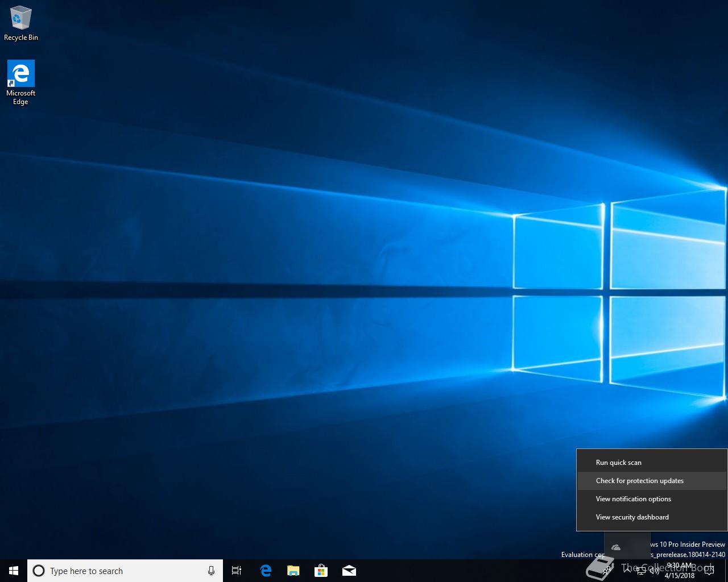Open Microsoft Store from the taskbar

tap(321, 571)
